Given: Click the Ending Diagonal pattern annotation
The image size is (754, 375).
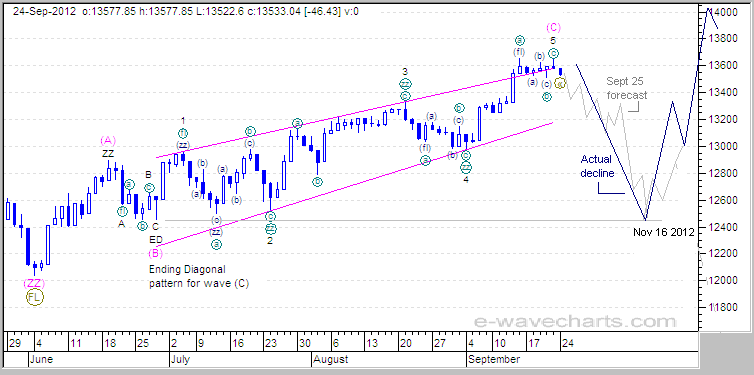Looking at the screenshot, I should click(199, 276).
